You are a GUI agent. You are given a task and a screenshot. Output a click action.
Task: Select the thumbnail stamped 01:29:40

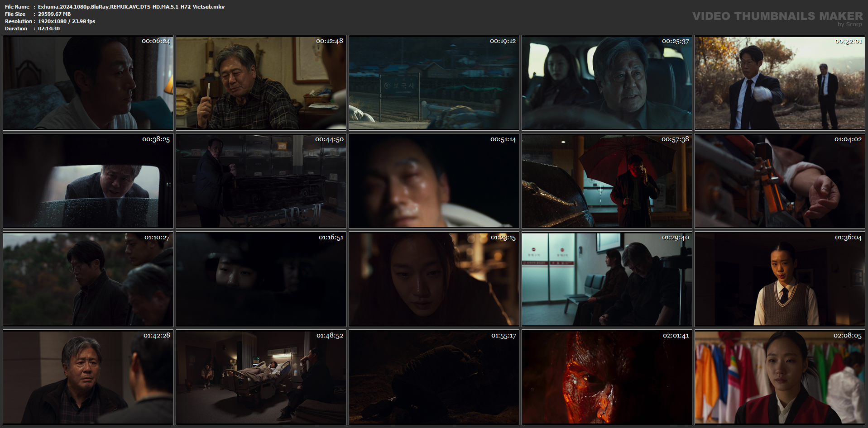607,279
